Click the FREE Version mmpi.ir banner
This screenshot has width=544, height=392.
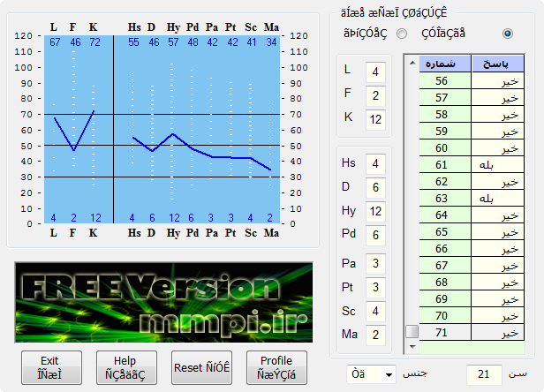coord(163,302)
